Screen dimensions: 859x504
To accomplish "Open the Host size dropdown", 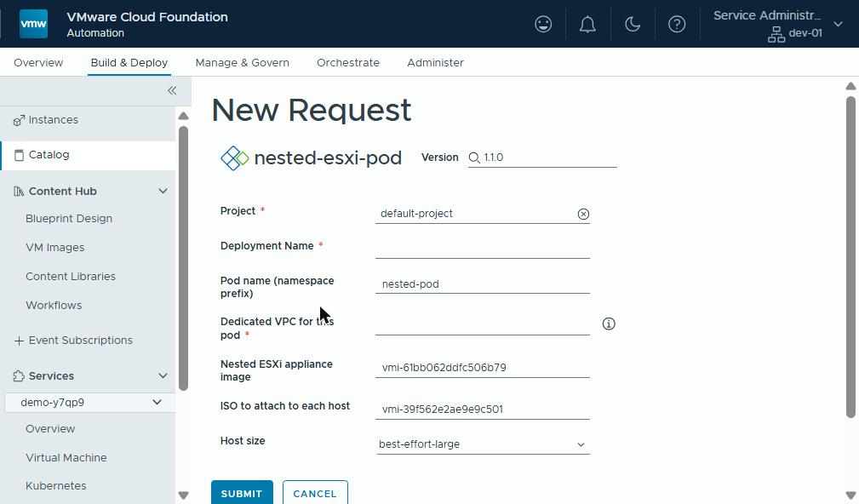I will pos(482,444).
